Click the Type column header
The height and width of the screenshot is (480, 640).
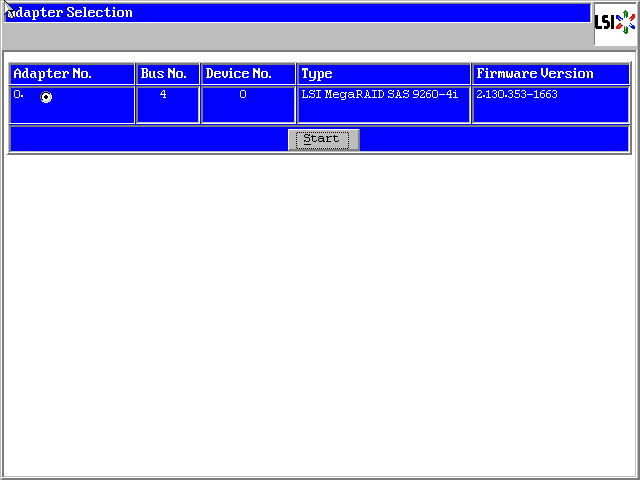pyautogui.click(x=384, y=74)
